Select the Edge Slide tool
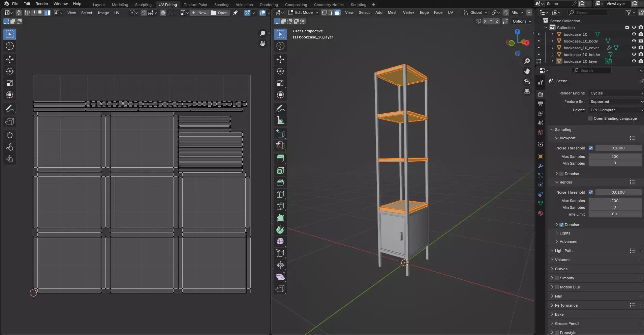Image resolution: width=644 pixels, height=335 pixels. [280, 253]
